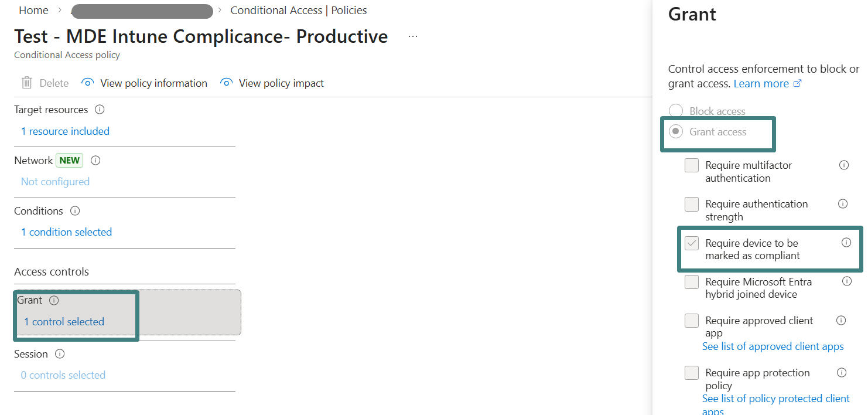Click info icon next to Network
This screenshot has height=415, width=868.
pyautogui.click(x=95, y=160)
